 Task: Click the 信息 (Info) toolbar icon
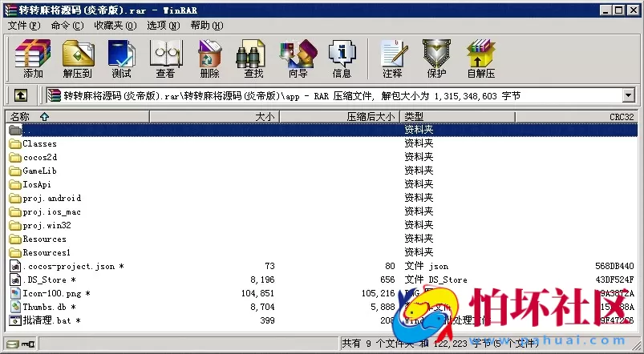[342, 54]
